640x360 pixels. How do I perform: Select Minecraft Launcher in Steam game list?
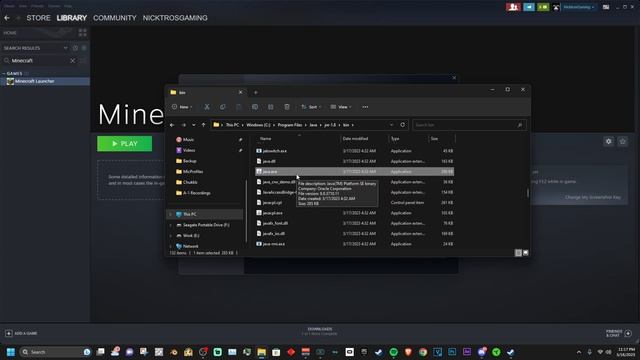tap(45, 81)
